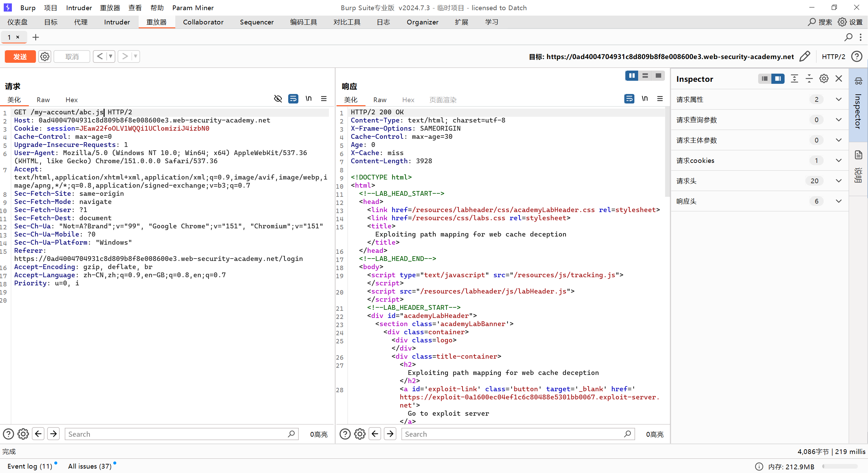Screen dimensions: 868x473
Task: Expand all Inspector sections icon
Action: [x=794, y=79]
